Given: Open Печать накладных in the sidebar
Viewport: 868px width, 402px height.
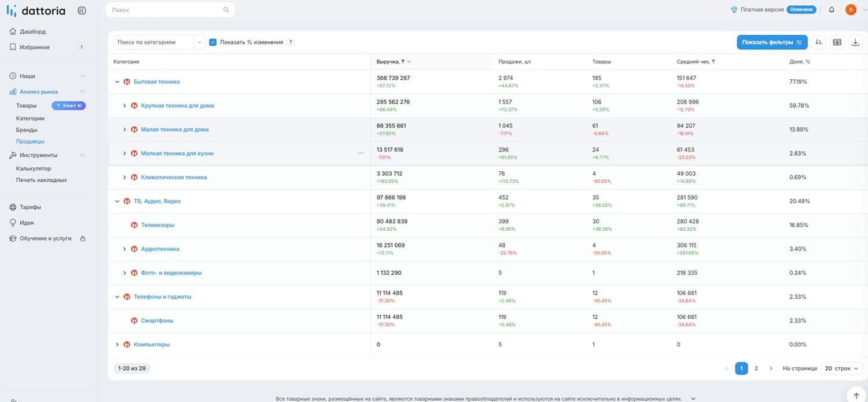Looking at the screenshot, I should pos(42,180).
